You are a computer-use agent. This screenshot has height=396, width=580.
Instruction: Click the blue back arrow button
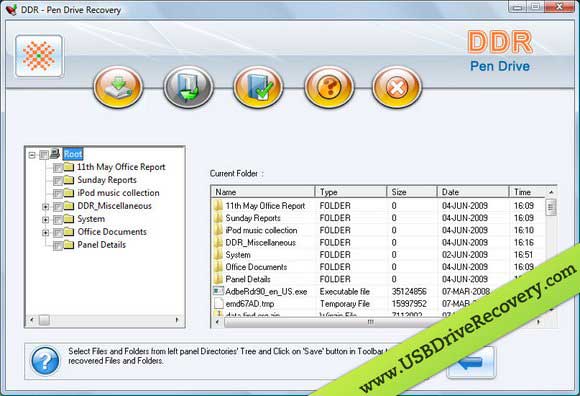tap(471, 362)
